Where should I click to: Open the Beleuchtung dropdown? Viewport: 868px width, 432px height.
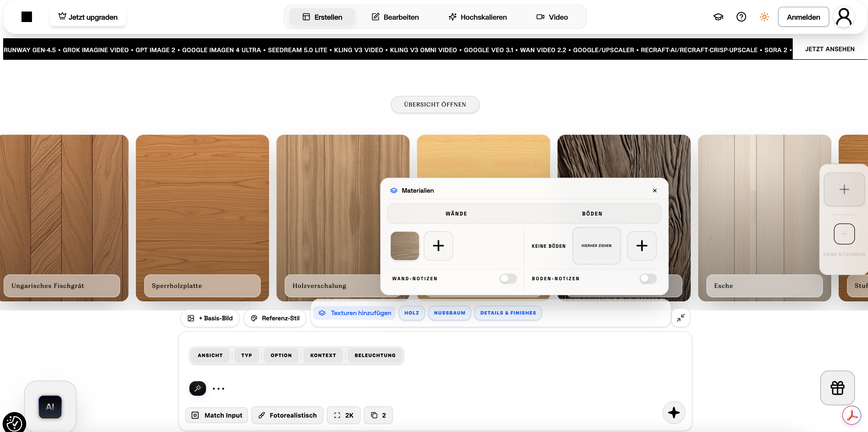pyautogui.click(x=375, y=355)
